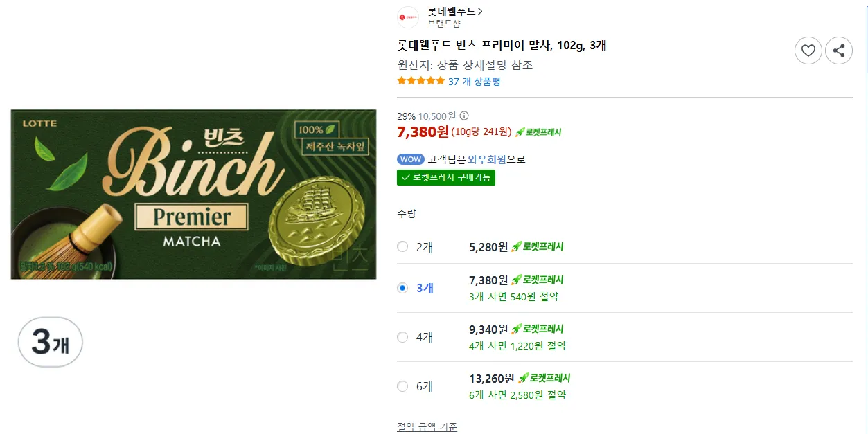Click the 와우회원 membership link
Image resolution: width=868 pixels, height=434 pixels.
coord(487,159)
